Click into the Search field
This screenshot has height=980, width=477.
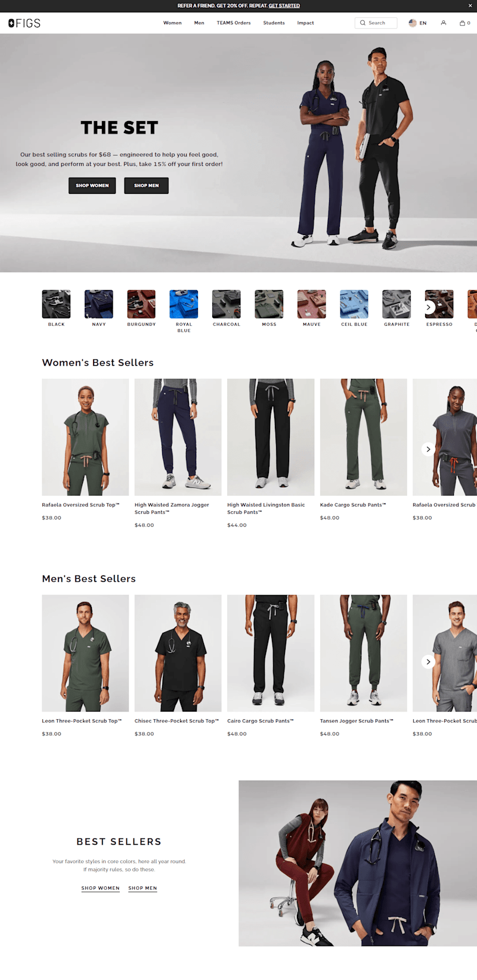point(376,23)
